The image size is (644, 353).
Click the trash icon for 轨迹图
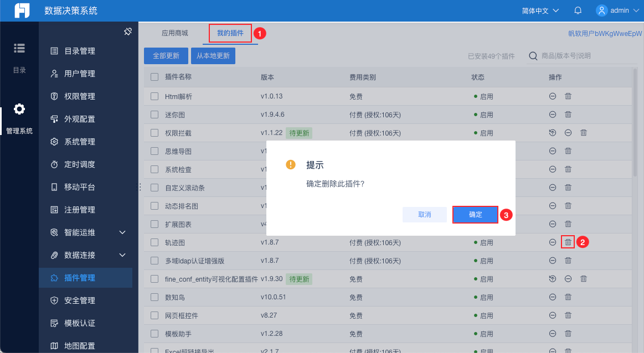click(568, 242)
